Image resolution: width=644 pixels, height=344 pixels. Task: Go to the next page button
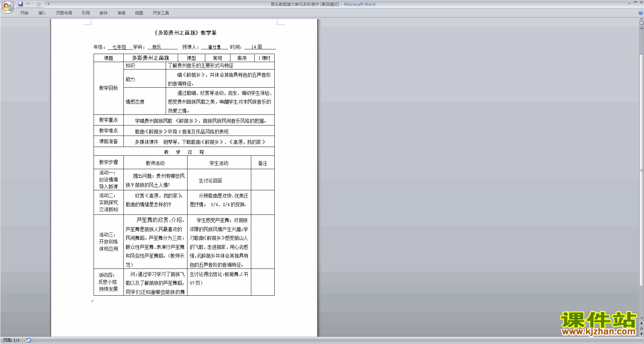(641, 334)
